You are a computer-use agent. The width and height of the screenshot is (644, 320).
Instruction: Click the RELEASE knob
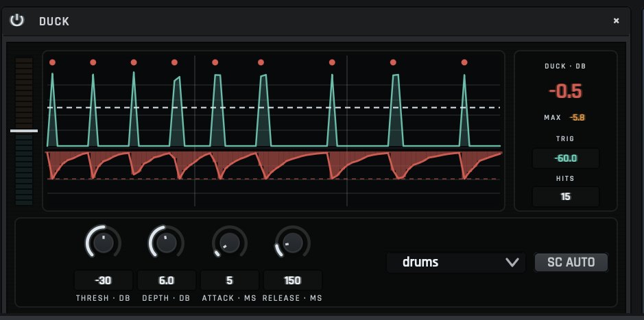click(292, 243)
